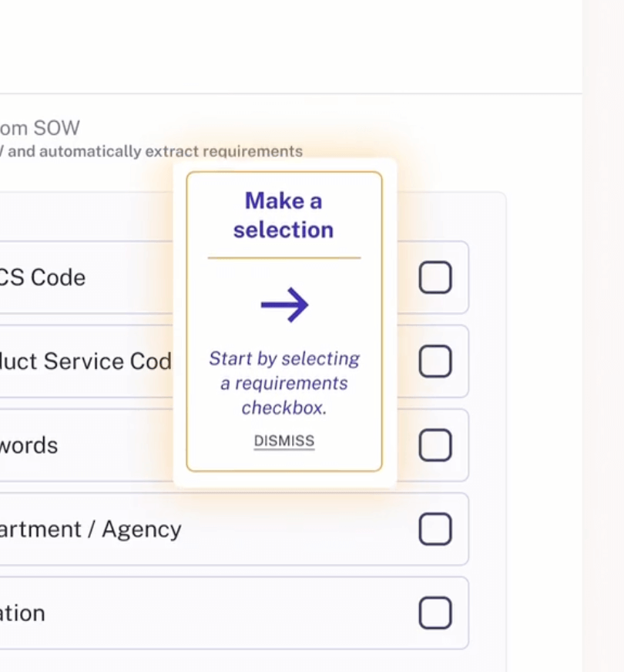Image resolution: width=624 pixels, height=672 pixels.
Task: Toggle the checkbox in the bottom Location row
Action: [x=435, y=613]
